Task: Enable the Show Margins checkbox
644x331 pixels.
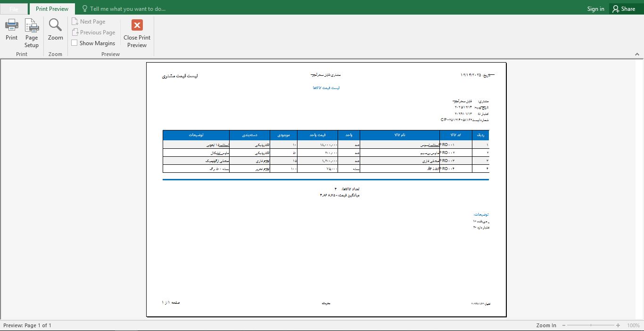Action: click(74, 43)
